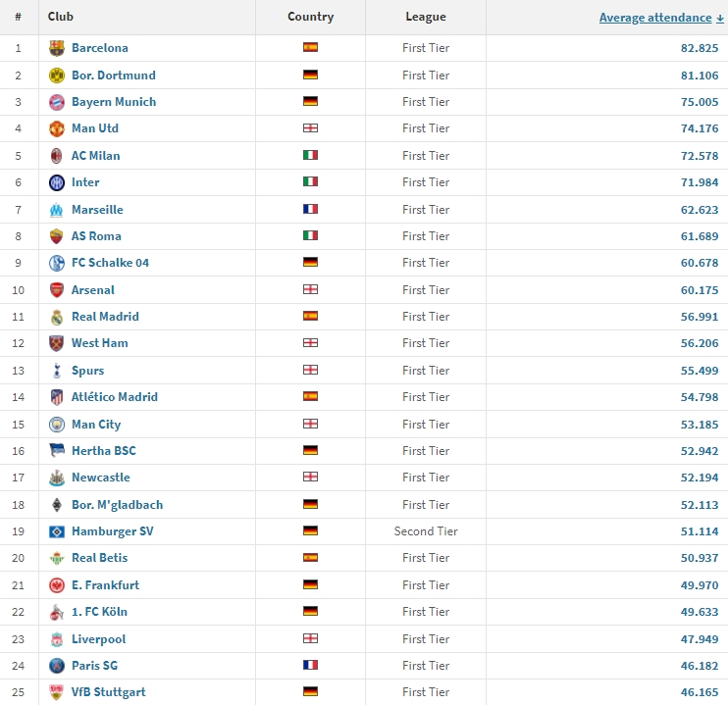The width and height of the screenshot is (728, 705).
Task: Open VfB Stuttgart club link
Action: (108, 692)
